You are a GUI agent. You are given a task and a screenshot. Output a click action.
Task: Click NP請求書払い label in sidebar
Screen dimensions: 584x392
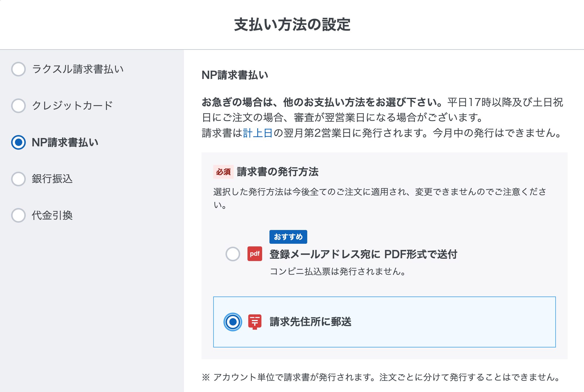coord(65,142)
